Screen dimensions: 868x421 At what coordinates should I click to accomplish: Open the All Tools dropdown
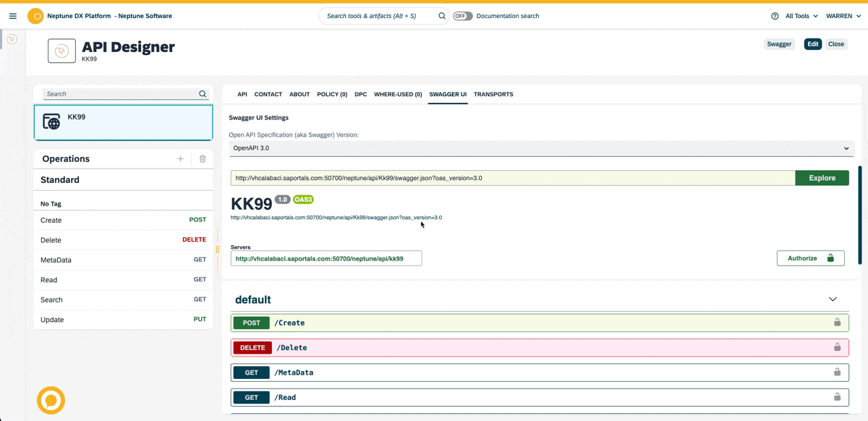tap(801, 16)
